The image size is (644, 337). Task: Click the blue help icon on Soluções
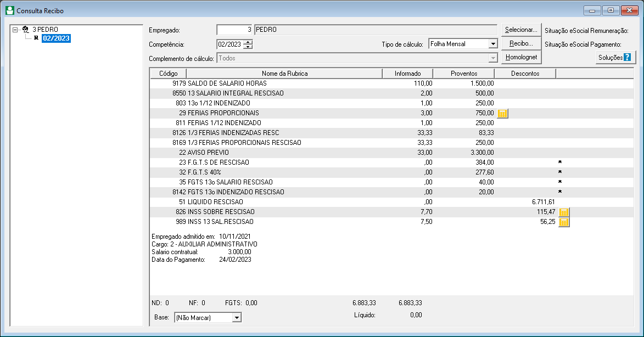[627, 58]
